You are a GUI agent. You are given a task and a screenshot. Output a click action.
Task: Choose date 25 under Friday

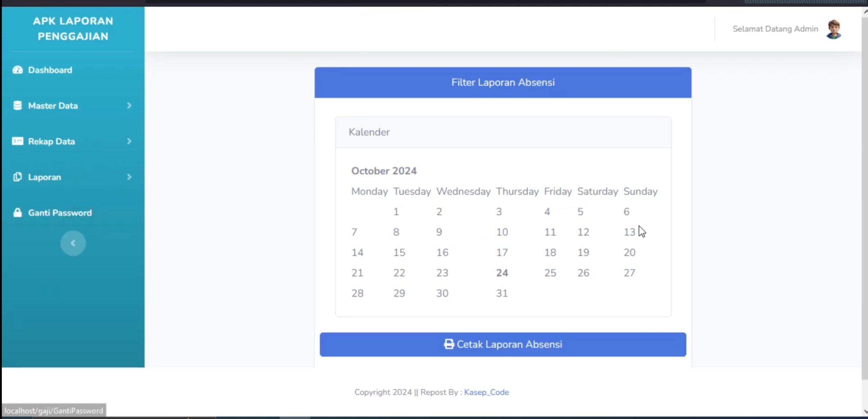550,273
